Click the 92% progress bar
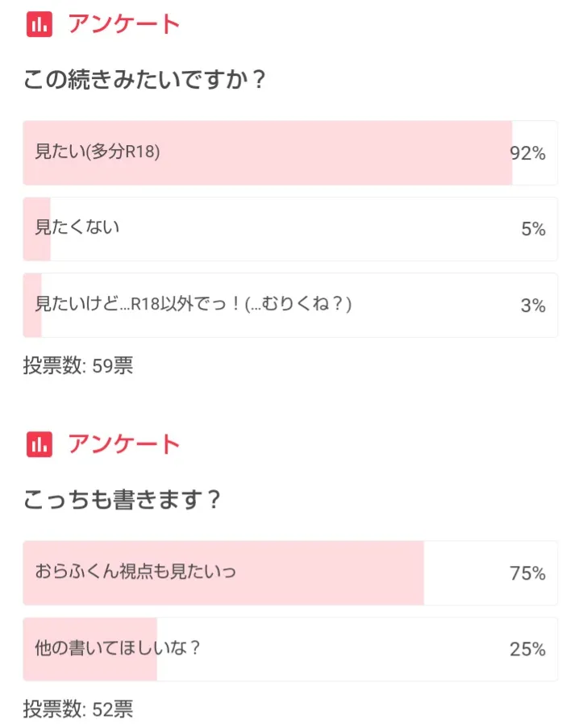The height and width of the screenshot is (728, 579). pyautogui.click(x=266, y=152)
